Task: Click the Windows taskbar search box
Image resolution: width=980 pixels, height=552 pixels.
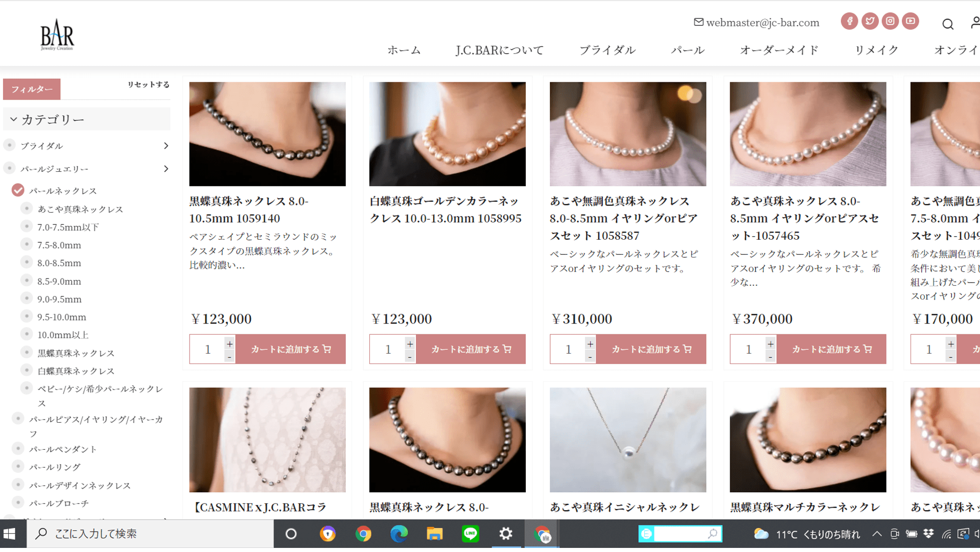Action: pos(150,534)
